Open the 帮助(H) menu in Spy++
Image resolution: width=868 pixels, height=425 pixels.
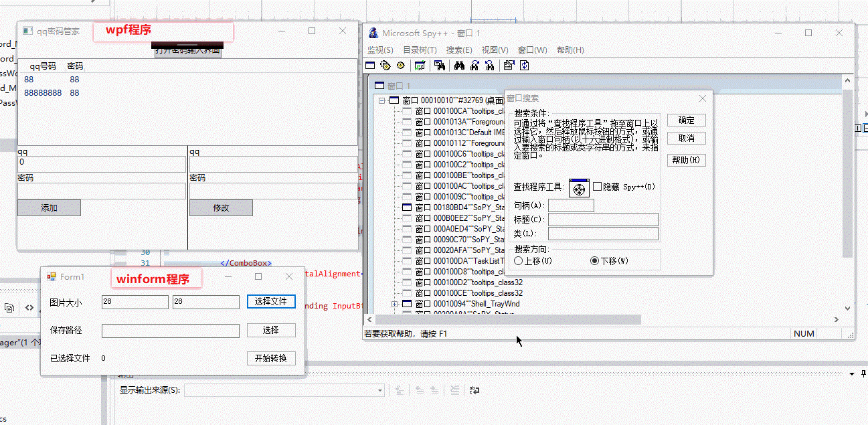(570, 50)
